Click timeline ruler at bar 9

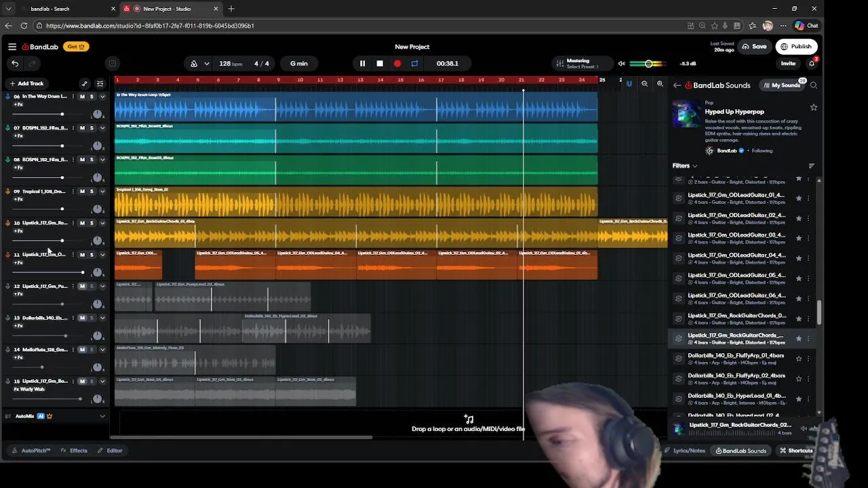click(x=278, y=80)
